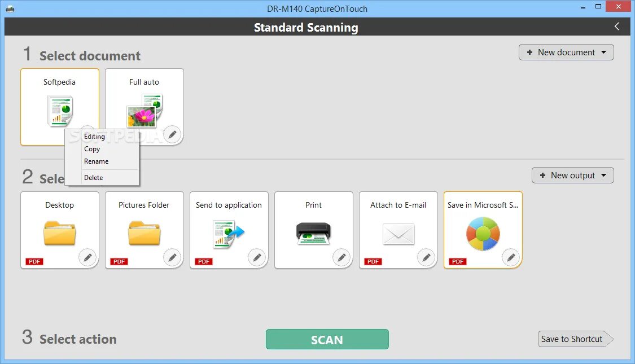635x364 pixels.
Task: Minimize the CaptureOnTouch window
Action: pos(583,7)
